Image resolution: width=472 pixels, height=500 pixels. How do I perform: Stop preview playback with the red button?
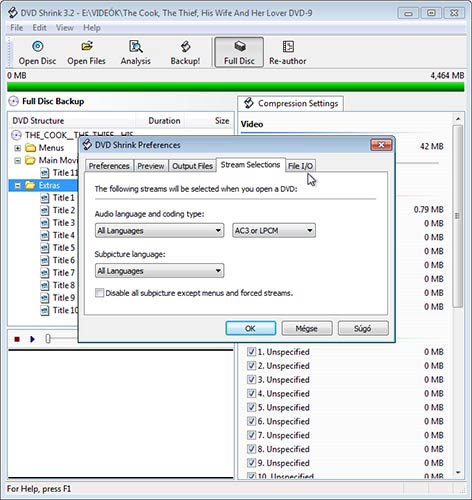coord(17,339)
